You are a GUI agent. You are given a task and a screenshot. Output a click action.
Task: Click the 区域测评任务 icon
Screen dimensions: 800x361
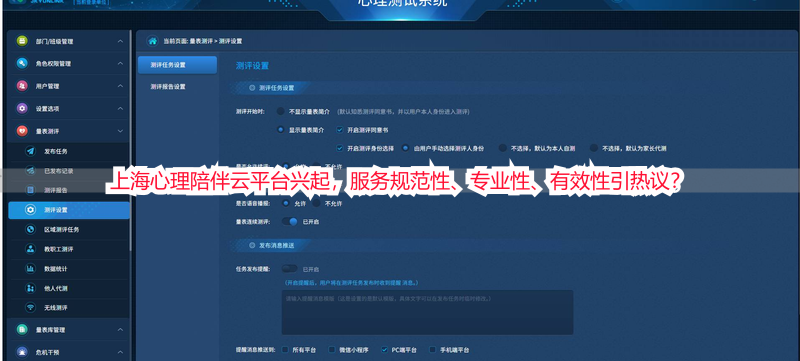tap(31, 229)
